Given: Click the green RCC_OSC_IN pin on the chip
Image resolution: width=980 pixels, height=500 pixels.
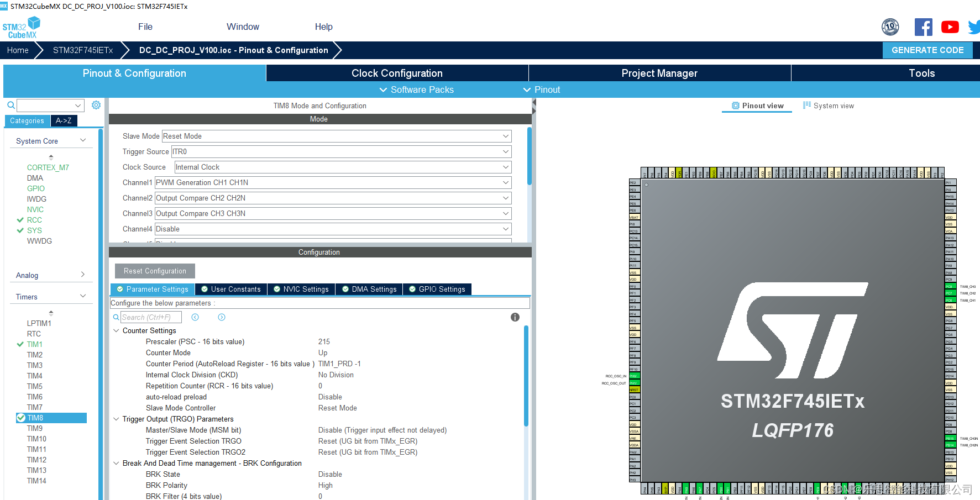Looking at the screenshot, I should (x=634, y=376).
